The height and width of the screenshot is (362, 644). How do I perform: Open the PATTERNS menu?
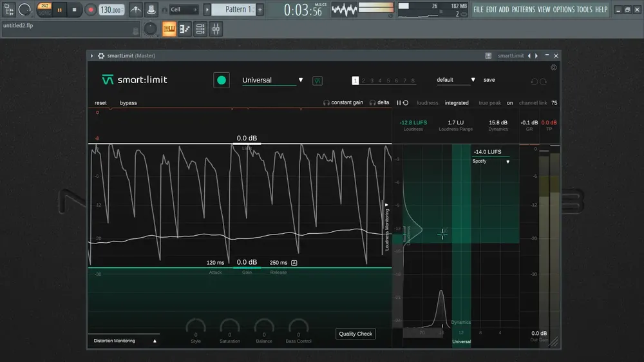tap(523, 10)
